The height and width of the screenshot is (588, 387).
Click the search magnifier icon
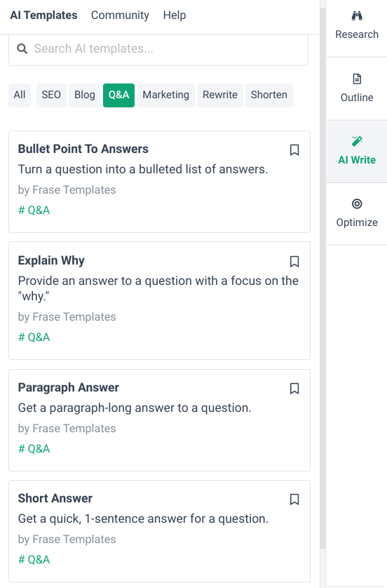22,48
